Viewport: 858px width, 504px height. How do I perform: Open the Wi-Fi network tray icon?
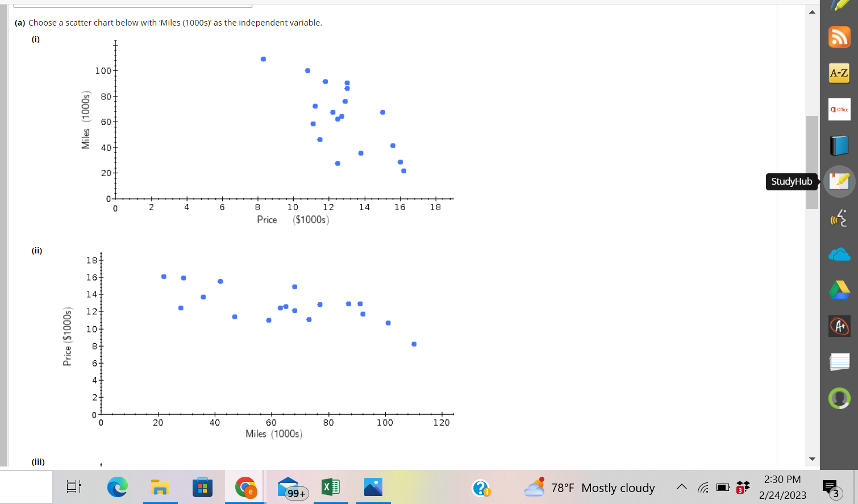(703, 488)
